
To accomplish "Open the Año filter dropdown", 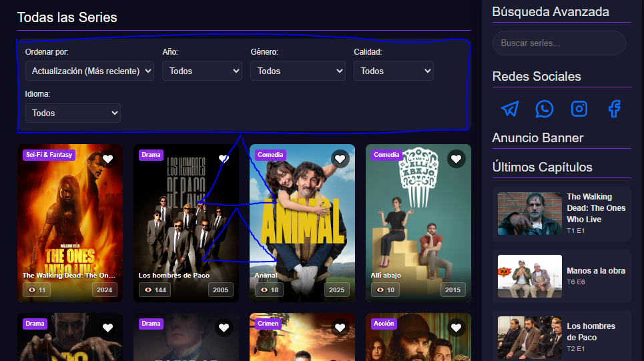I will point(202,71).
